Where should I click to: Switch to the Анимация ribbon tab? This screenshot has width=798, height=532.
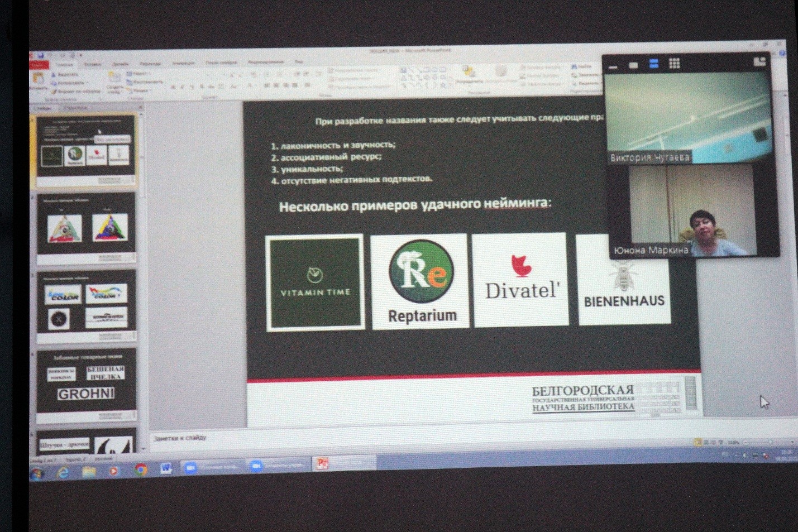click(x=183, y=63)
